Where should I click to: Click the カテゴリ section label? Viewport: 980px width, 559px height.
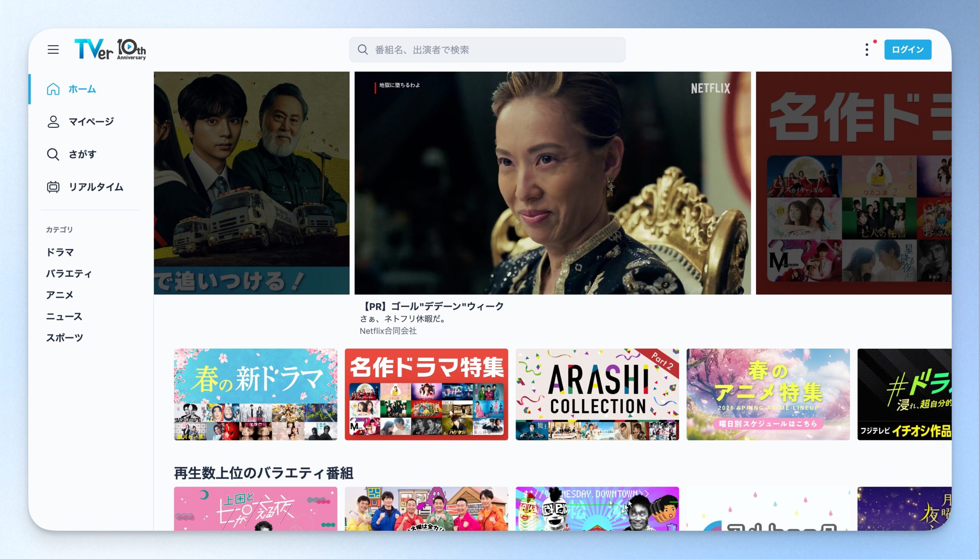click(x=59, y=230)
